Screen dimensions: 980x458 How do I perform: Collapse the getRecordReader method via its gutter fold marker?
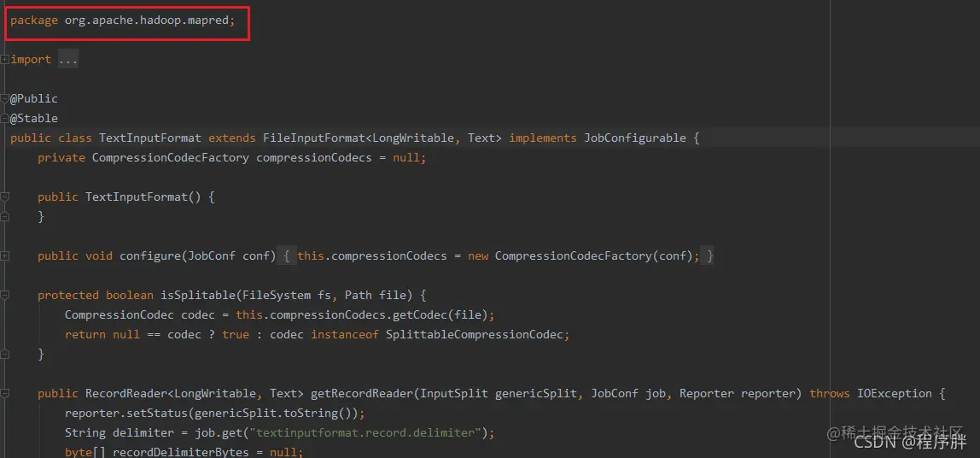[4, 394]
